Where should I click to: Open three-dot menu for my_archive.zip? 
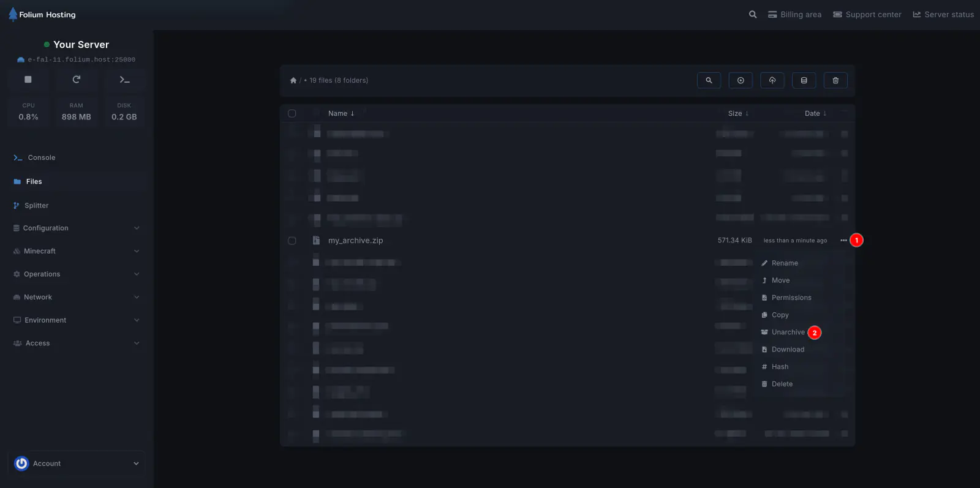843,241
